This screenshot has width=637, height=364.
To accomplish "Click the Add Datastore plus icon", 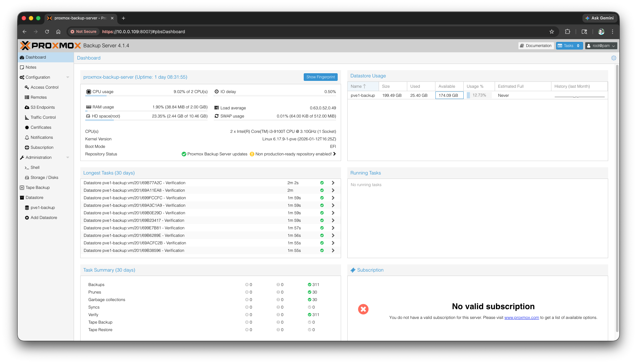I will point(27,218).
